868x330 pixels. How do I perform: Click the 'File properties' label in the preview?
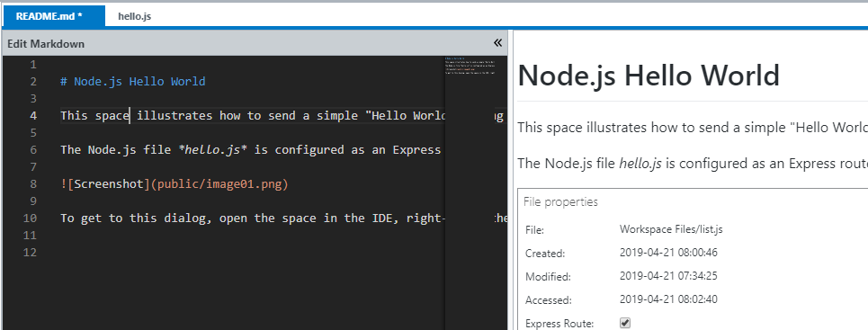pyautogui.click(x=560, y=201)
